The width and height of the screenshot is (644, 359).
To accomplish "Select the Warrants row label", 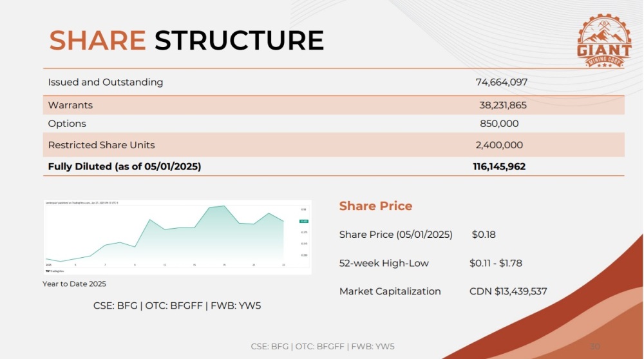I will pos(70,105).
